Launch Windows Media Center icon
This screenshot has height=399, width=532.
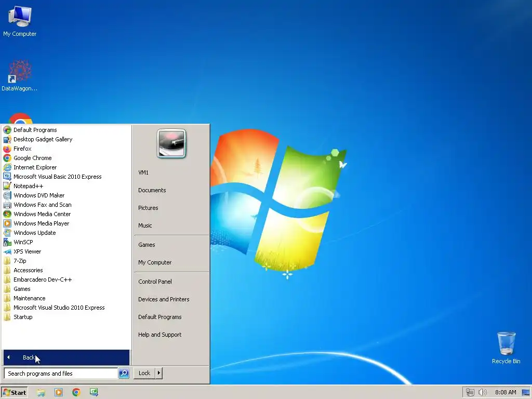coord(7,214)
